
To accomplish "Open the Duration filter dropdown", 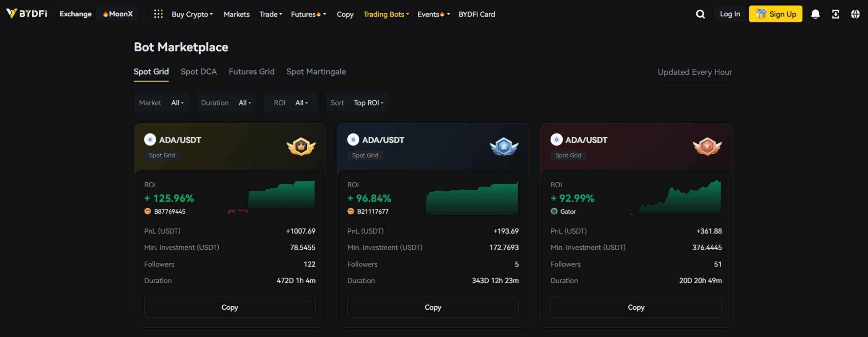I will [x=244, y=102].
